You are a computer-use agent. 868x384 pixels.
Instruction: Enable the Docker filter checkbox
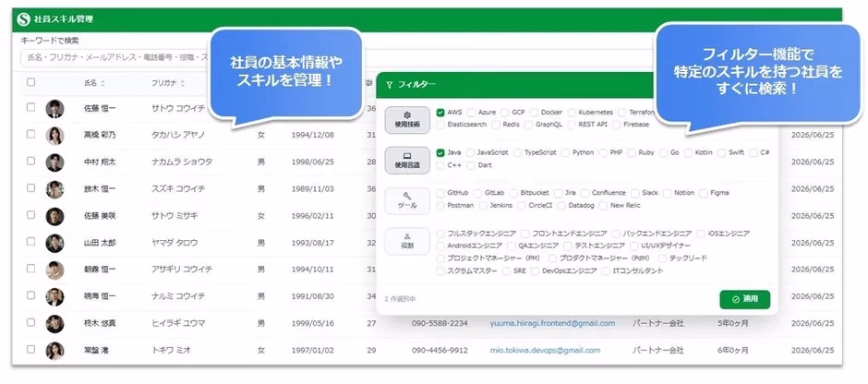pyautogui.click(x=535, y=113)
